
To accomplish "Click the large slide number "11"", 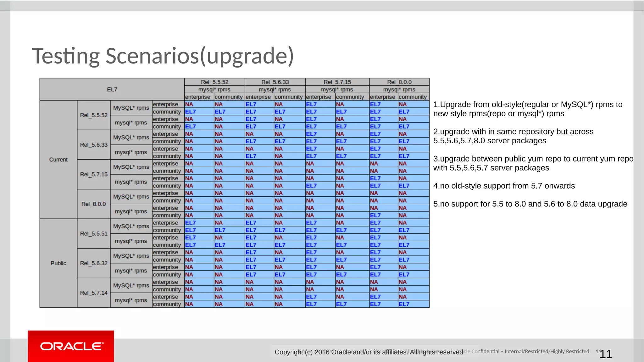I will pos(606,354).
